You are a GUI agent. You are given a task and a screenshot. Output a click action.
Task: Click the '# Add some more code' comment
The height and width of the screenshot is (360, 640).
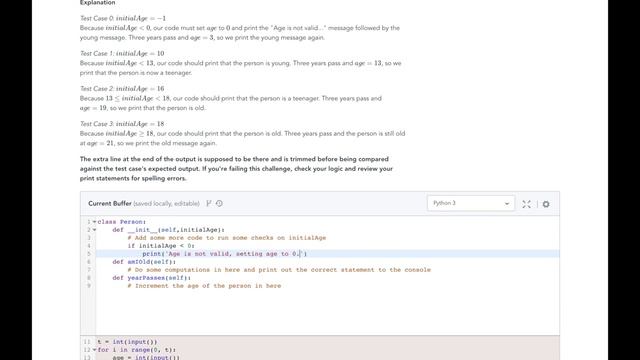point(227,238)
